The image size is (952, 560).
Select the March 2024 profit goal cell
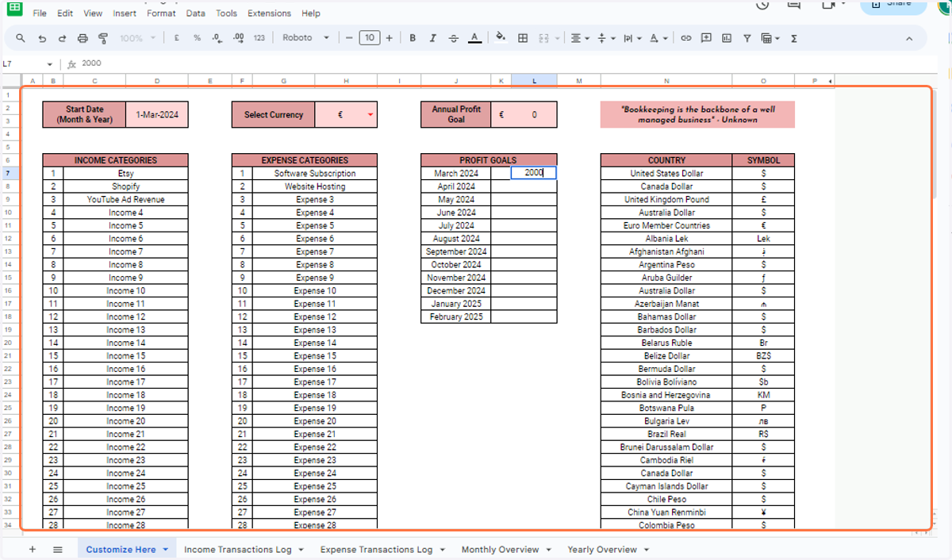coord(534,173)
